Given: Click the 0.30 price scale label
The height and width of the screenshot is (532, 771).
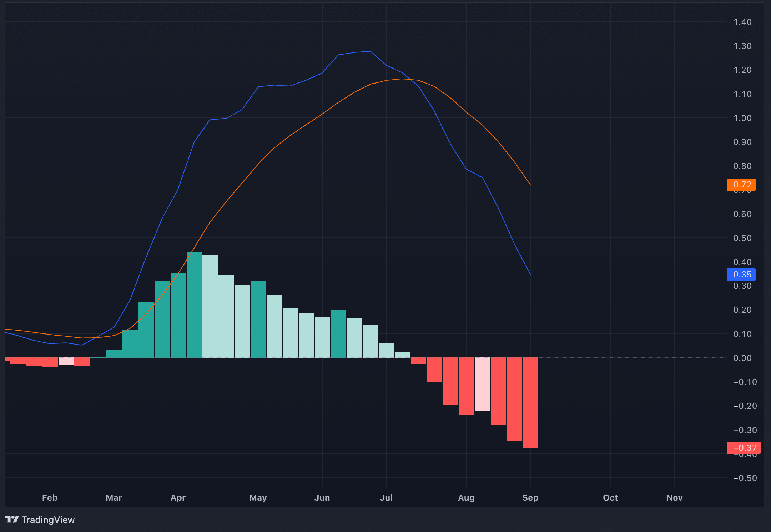Looking at the screenshot, I should coord(742,286).
